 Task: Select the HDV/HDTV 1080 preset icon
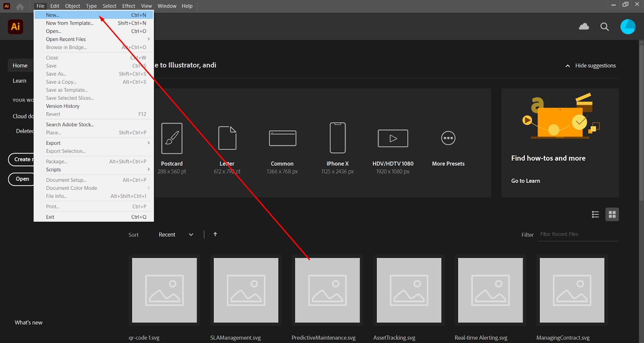pos(393,138)
